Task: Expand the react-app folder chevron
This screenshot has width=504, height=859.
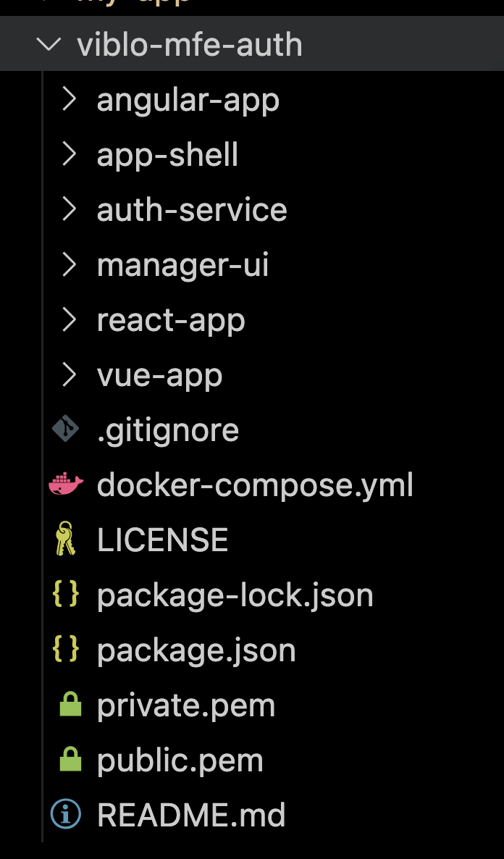Action: pos(69,319)
